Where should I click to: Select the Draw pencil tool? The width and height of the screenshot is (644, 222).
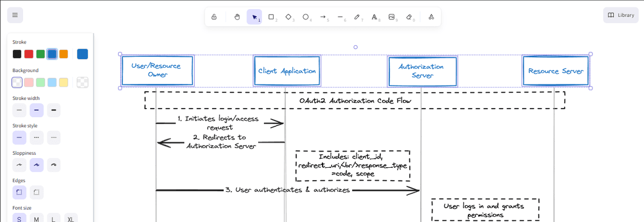coord(357,17)
